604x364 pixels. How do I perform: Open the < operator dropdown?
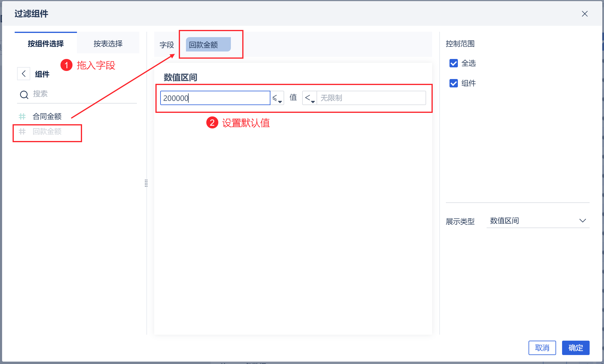pyautogui.click(x=310, y=98)
